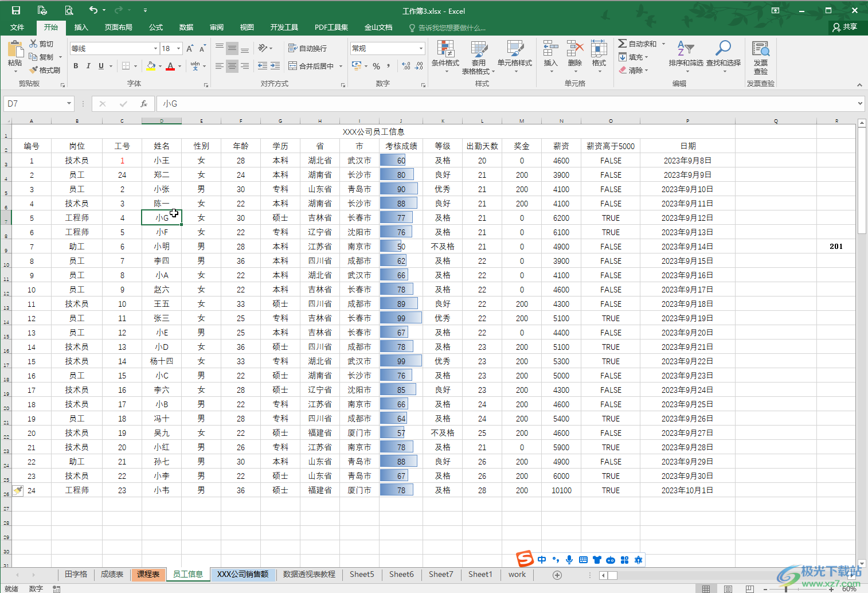
Task: Click the invoice check icon
Action: click(x=761, y=49)
